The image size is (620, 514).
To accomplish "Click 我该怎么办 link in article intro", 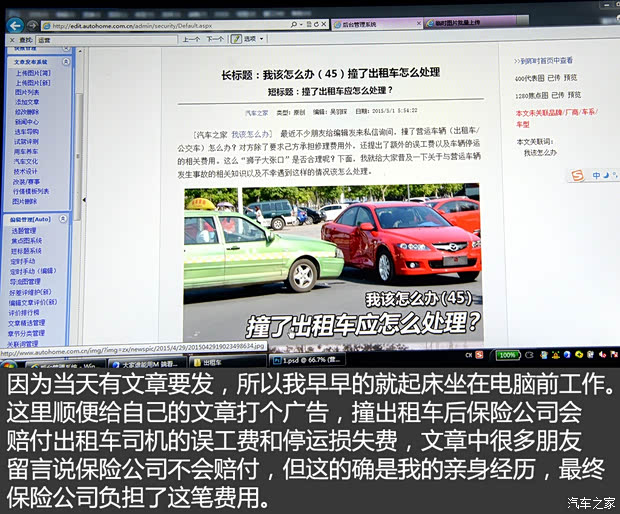I will pyautogui.click(x=250, y=134).
